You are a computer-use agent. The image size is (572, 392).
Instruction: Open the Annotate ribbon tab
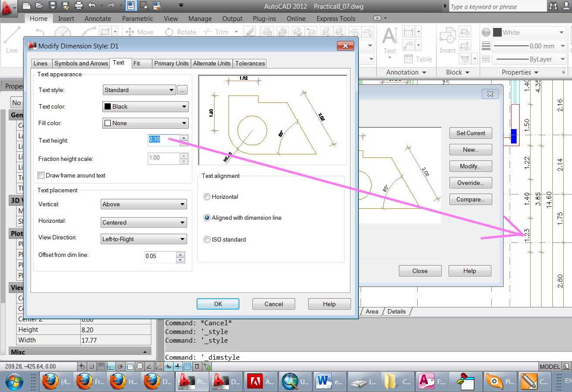click(98, 19)
